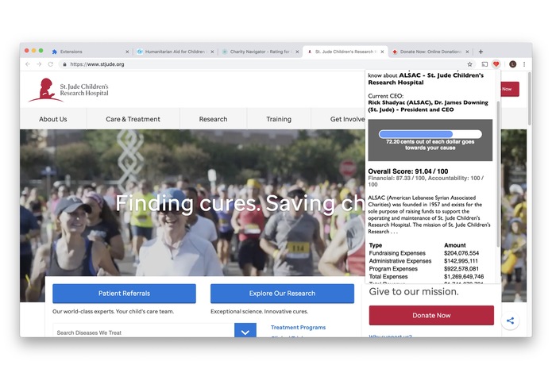Screen dimensions: 552x392
Task: Close the Charity Navigator tab
Action: [x=297, y=52]
